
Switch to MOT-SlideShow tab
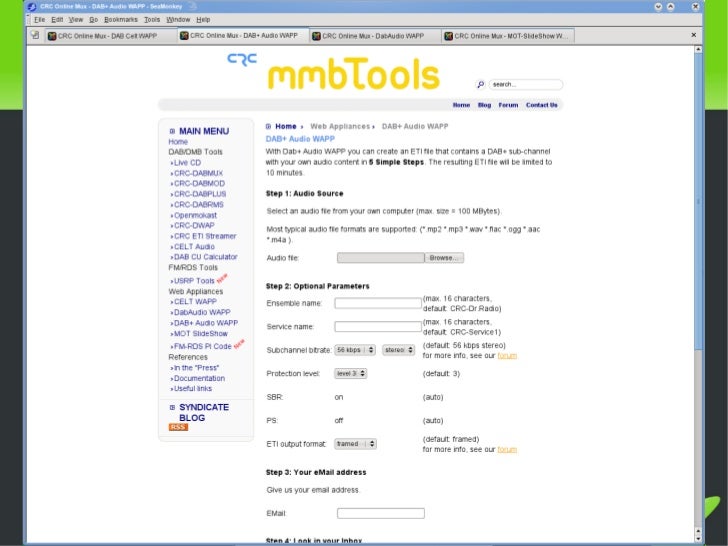tap(508, 36)
